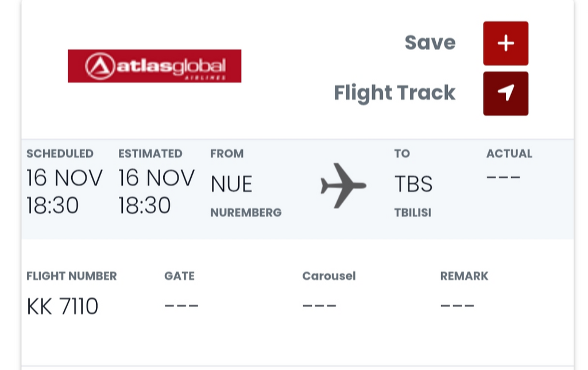This screenshot has height=370, width=588.
Task: Select destination airport code TBS
Action: click(413, 184)
